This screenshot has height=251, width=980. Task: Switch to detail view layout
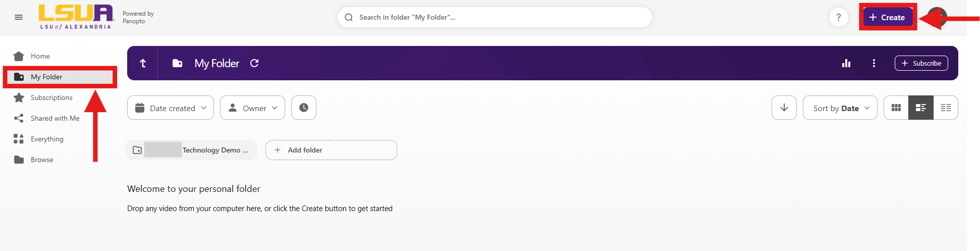[921, 108]
